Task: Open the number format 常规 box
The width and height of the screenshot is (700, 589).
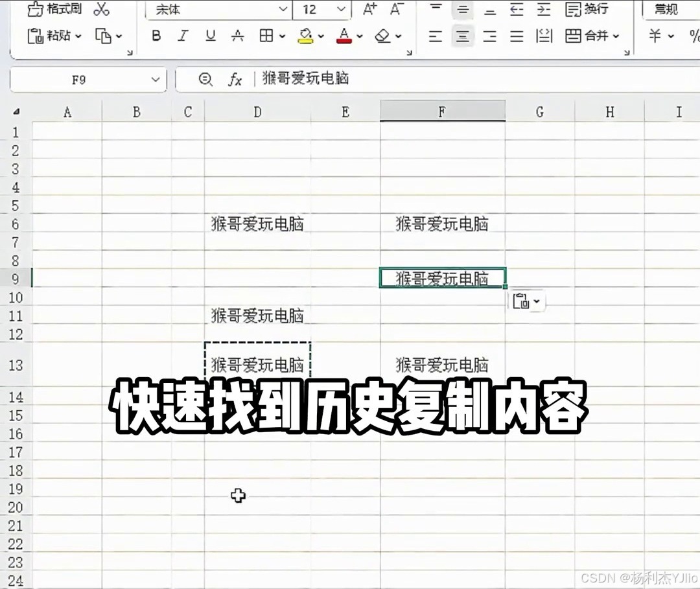Action: pos(671,9)
